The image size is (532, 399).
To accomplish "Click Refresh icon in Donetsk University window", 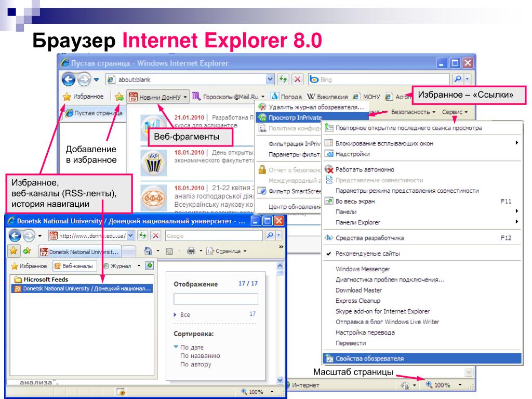I will (x=142, y=235).
